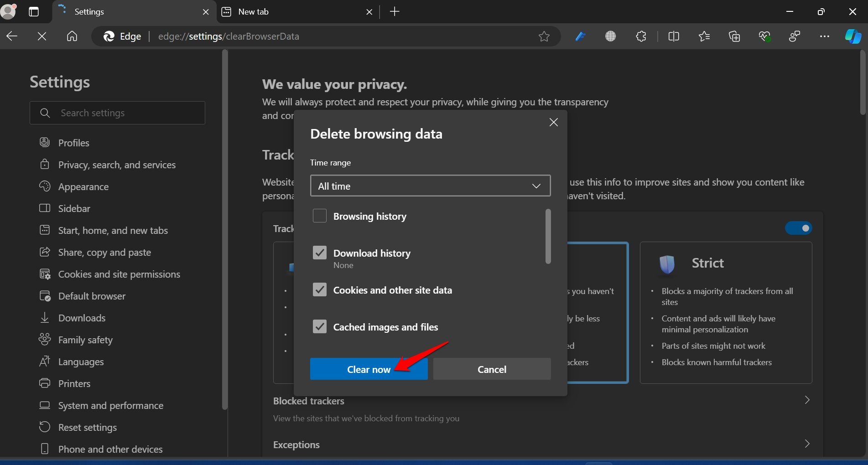
Task: Uncheck Cookies and other site data
Action: 320,289
